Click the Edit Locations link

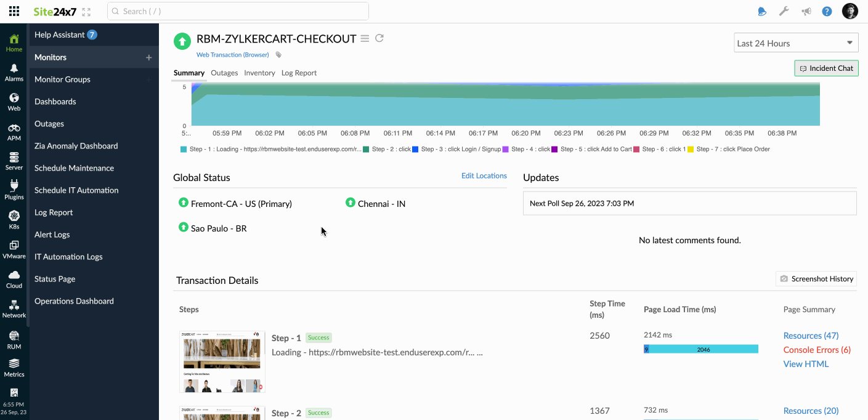[x=484, y=176]
